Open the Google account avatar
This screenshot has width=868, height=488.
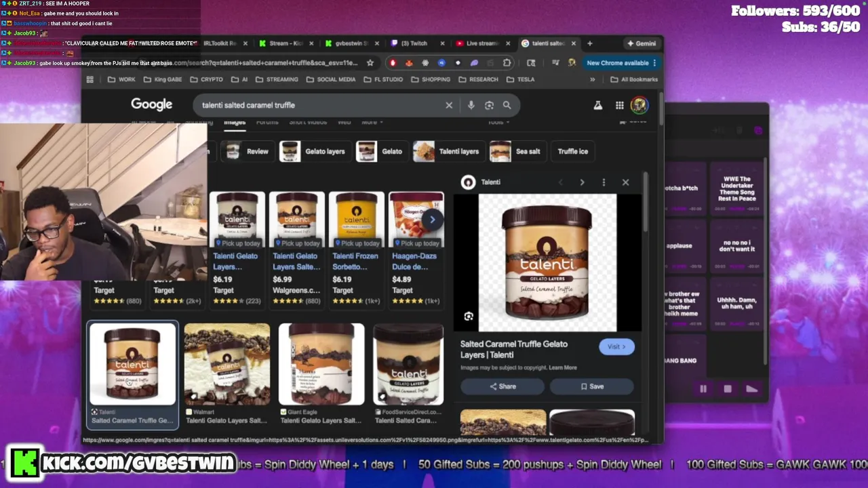coord(639,105)
